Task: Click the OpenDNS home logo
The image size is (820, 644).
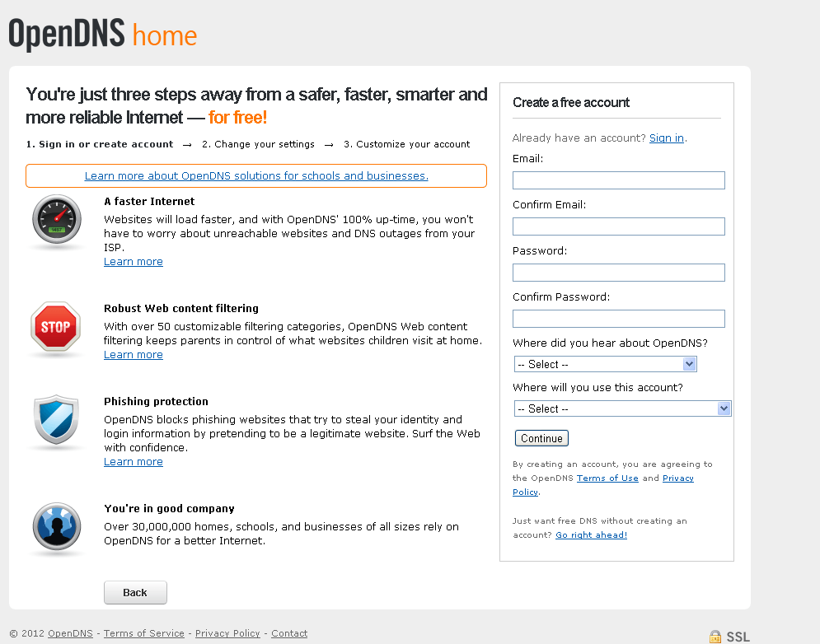Action: click(103, 35)
